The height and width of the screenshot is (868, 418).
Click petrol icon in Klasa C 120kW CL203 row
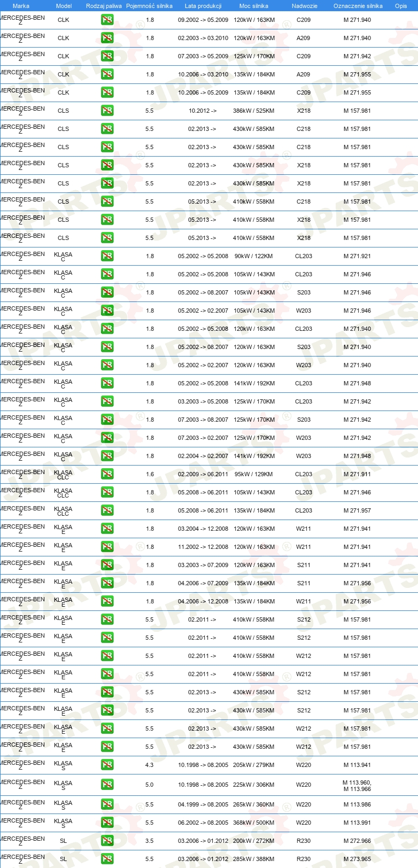pyautogui.click(x=107, y=329)
